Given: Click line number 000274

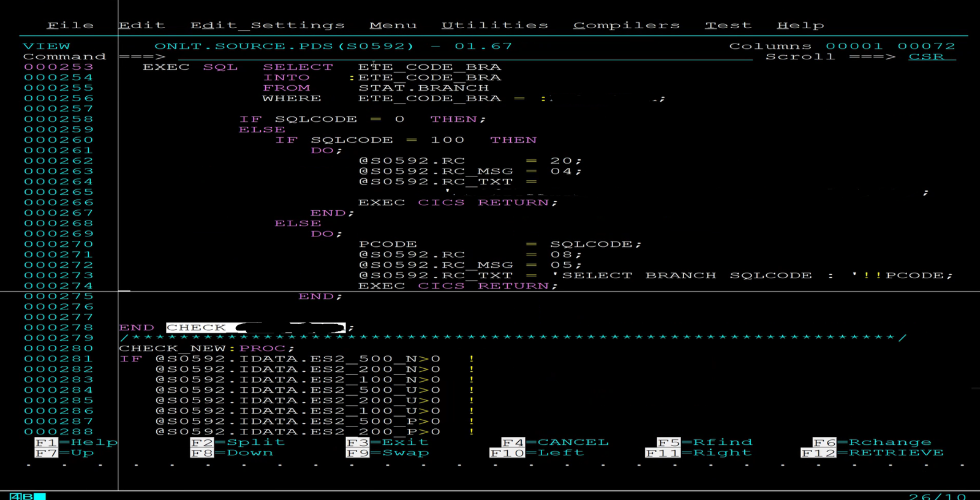Looking at the screenshot, I should tap(59, 286).
